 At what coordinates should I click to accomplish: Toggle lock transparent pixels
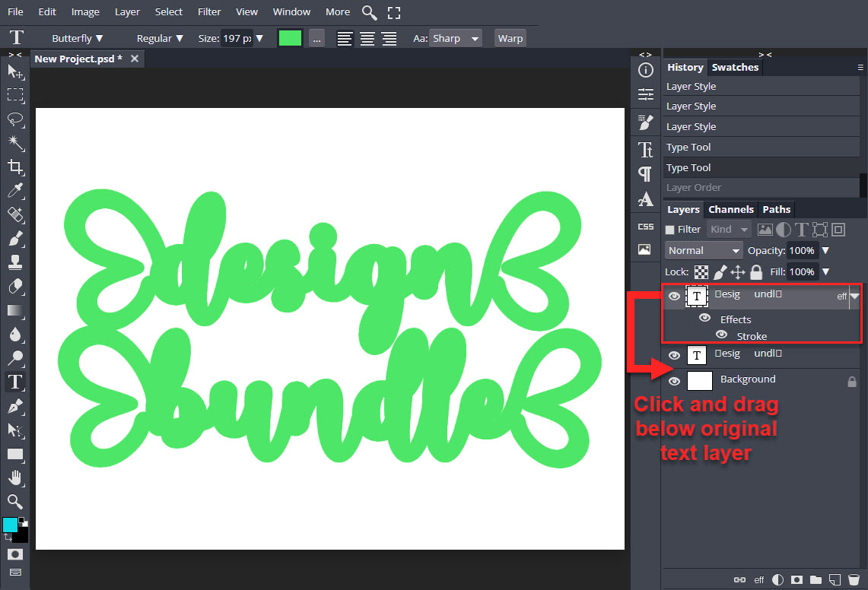point(701,271)
